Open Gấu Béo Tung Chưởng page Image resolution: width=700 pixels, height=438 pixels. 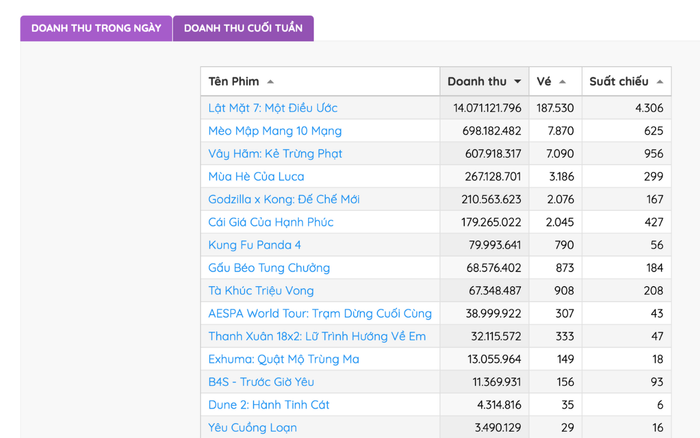[x=269, y=268]
